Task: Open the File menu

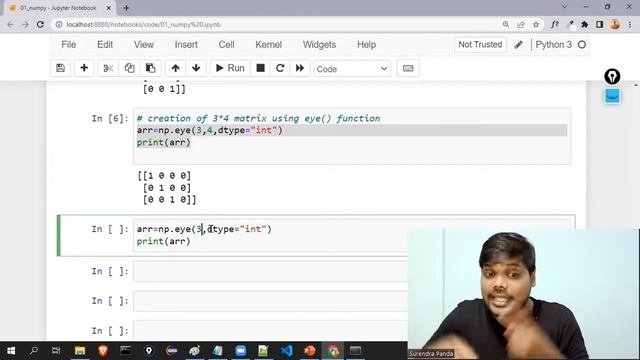Action: coord(69,44)
